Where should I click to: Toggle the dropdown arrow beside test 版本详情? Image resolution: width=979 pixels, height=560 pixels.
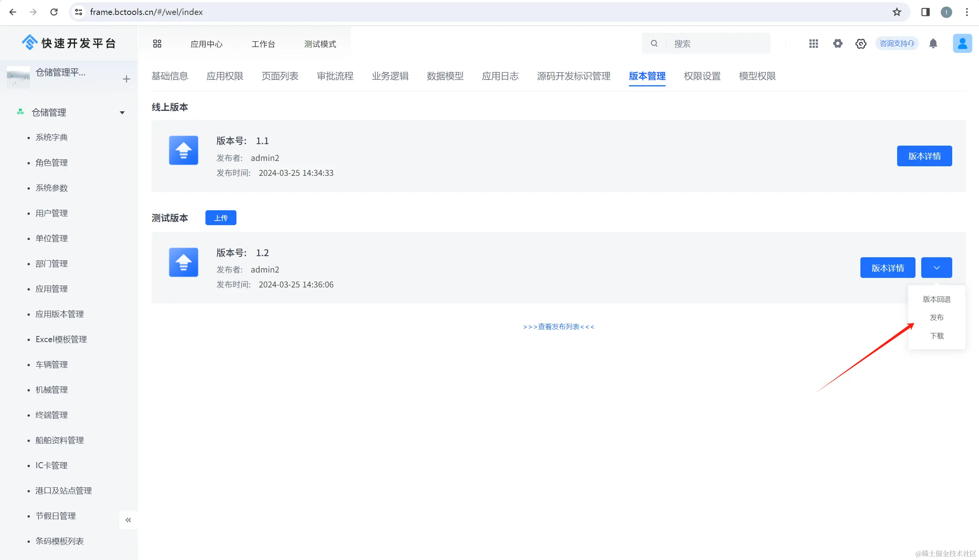point(936,268)
